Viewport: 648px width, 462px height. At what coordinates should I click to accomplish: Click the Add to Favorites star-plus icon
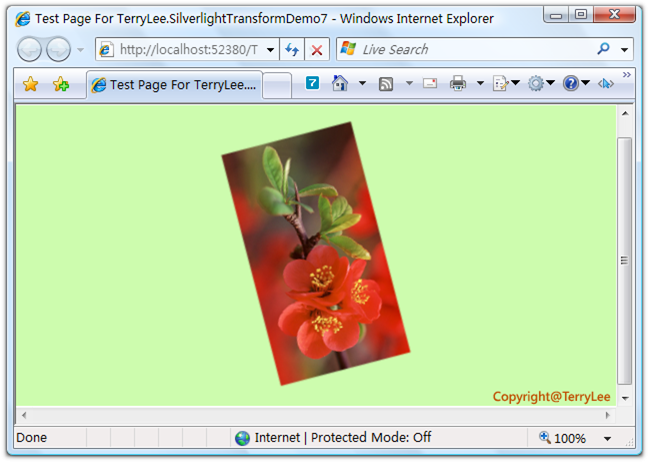tap(61, 84)
